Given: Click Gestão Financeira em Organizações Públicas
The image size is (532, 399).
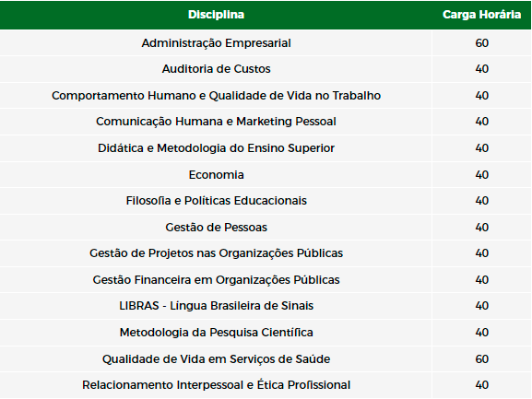Looking at the screenshot, I should click(x=216, y=280).
